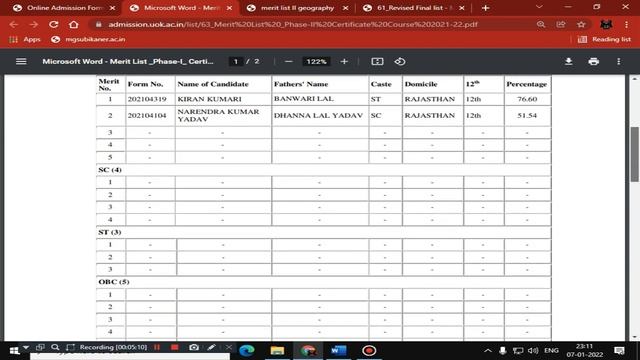Open the Reading list
Viewport: 640px width, 360px height.
(x=604, y=39)
